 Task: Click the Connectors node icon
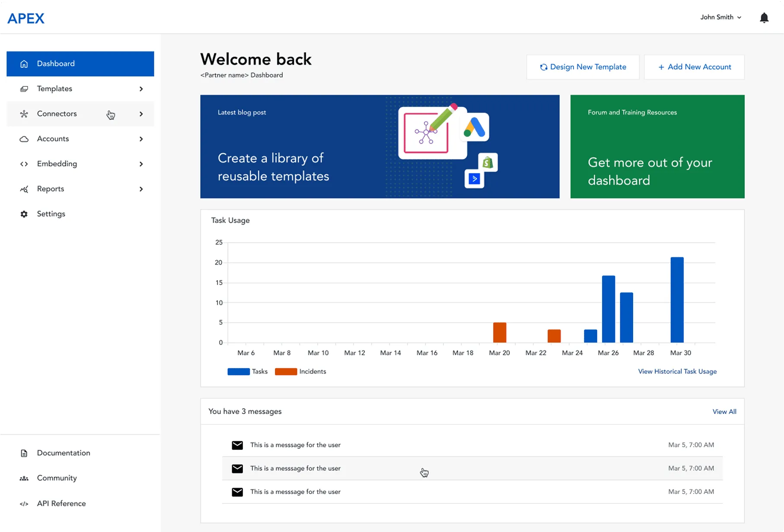pyautogui.click(x=24, y=114)
